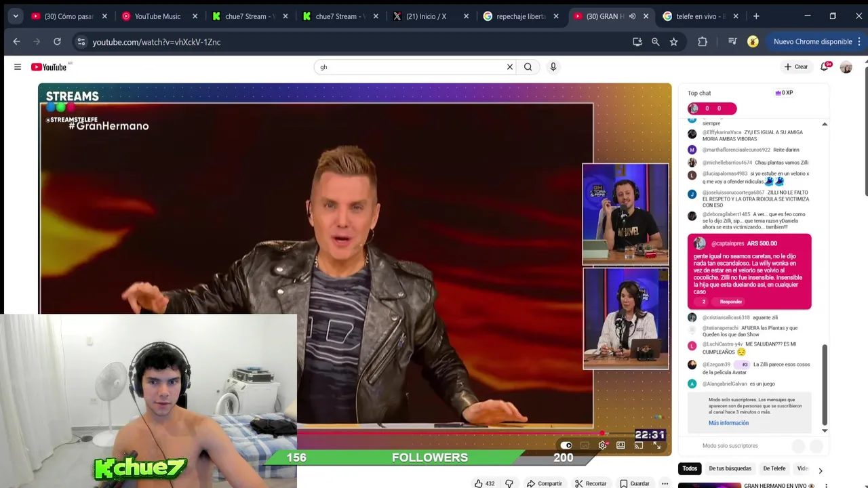
Task: Click @Ezegom39 chat author name
Action: pyautogui.click(x=716, y=365)
